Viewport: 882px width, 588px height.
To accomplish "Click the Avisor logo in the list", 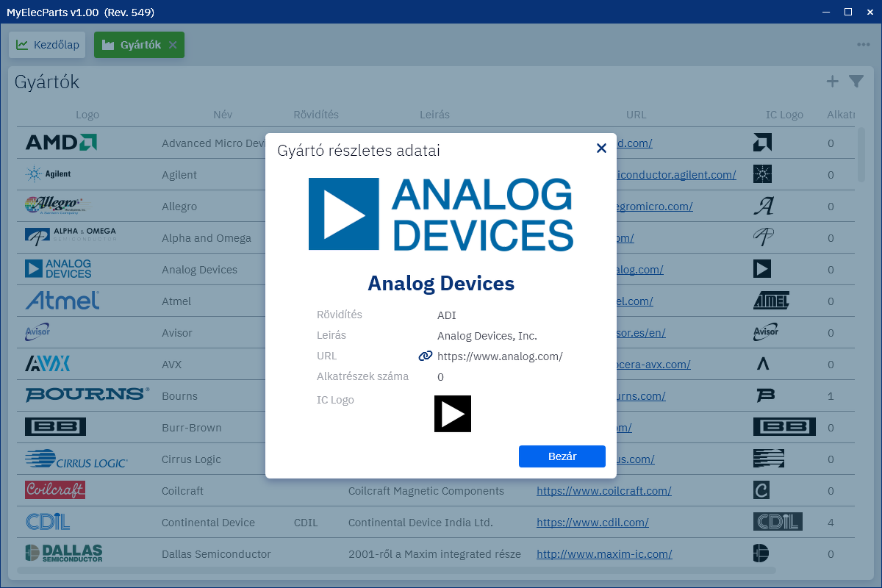I will point(37,332).
